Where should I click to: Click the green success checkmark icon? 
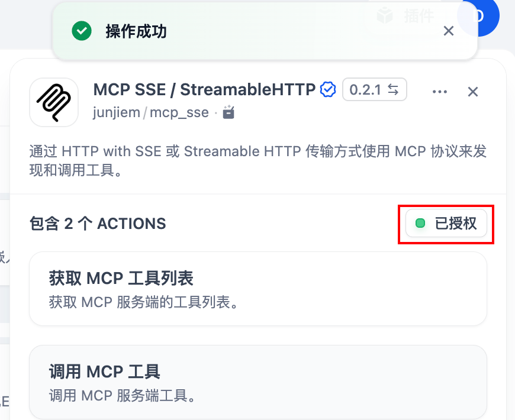[x=82, y=31]
